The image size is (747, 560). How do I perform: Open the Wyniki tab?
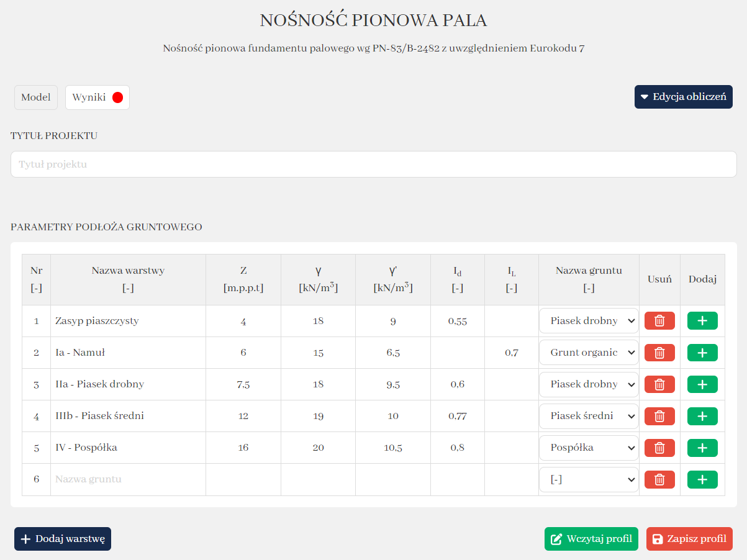click(97, 97)
